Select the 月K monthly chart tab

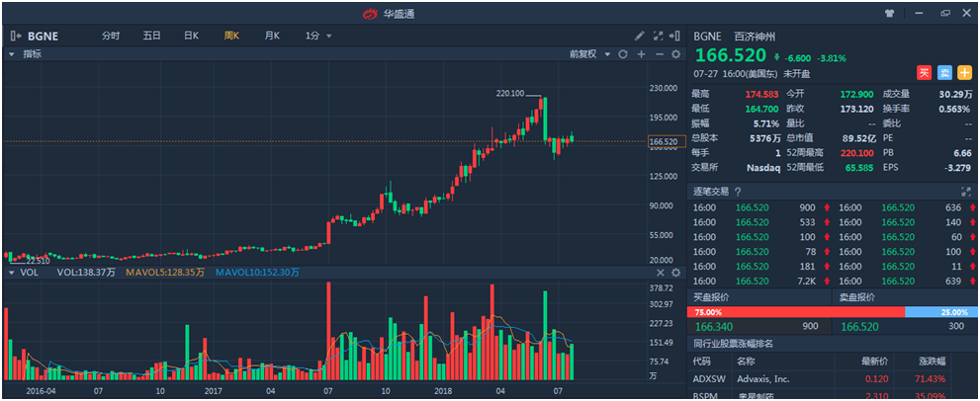click(272, 36)
